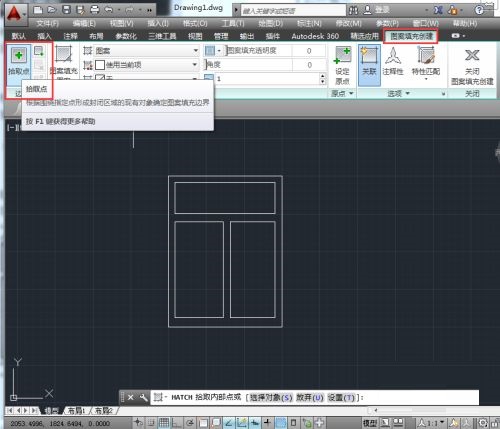Click the print icon in quick access toolbar
Viewport: 500px width, 429px height.
[x=95, y=10]
